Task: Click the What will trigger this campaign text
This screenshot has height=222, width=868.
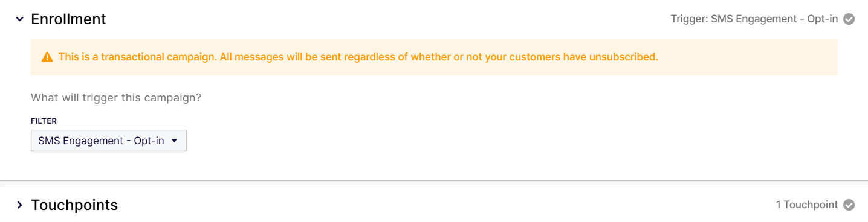Action: point(116,97)
